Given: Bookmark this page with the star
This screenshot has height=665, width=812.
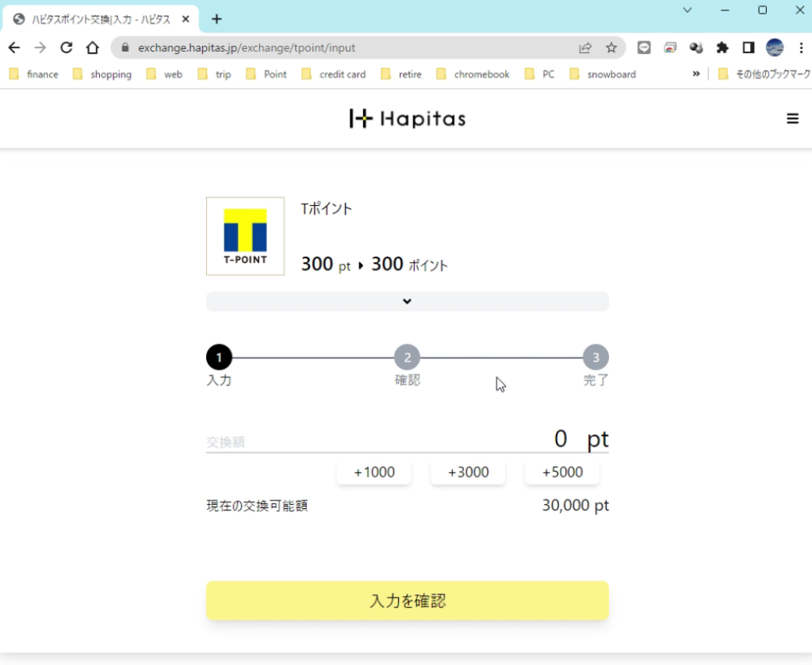Looking at the screenshot, I should [611, 48].
